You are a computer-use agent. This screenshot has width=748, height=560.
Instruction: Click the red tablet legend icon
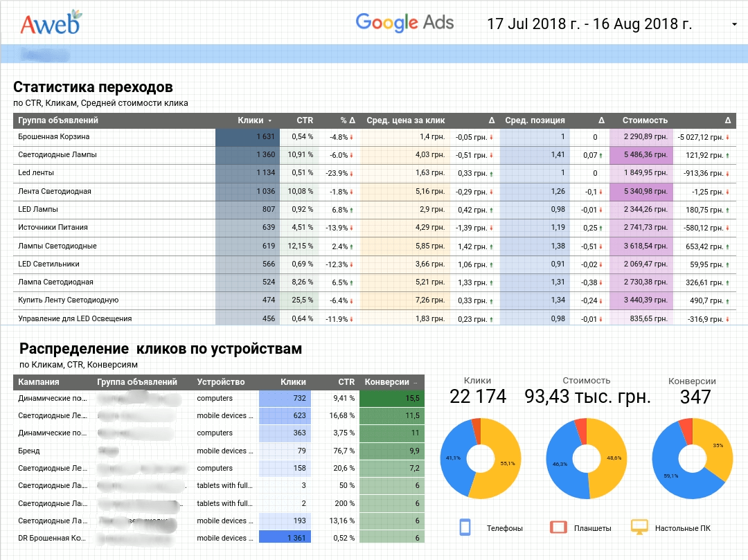pyautogui.click(x=558, y=527)
